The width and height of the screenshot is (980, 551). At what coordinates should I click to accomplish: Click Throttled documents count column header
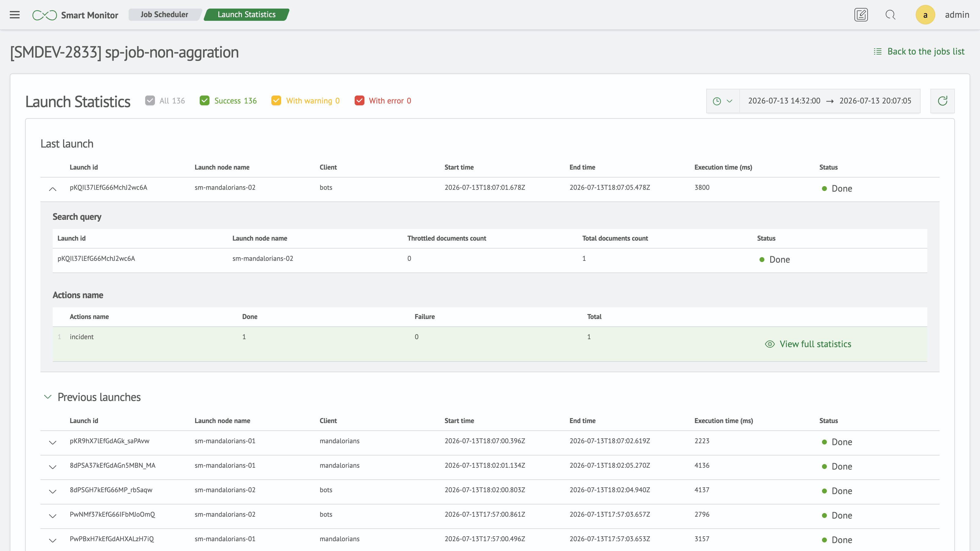coord(447,238)
